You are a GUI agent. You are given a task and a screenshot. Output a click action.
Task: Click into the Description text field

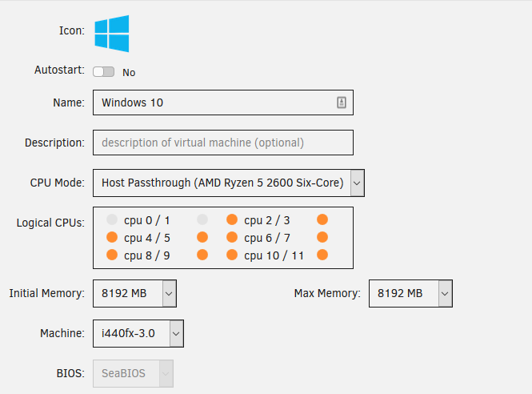pyautogui.click(x=223, y=143)
